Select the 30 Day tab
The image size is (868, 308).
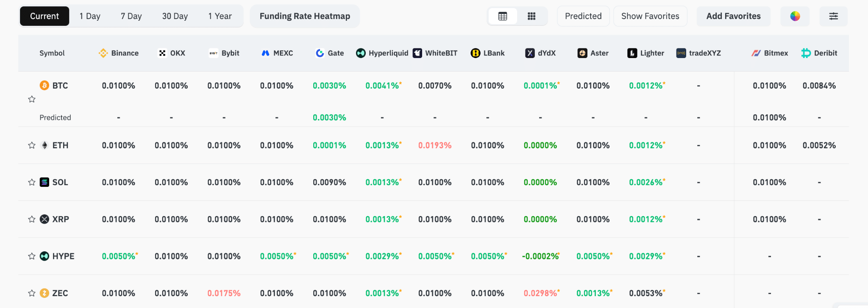tap(175, 16)
